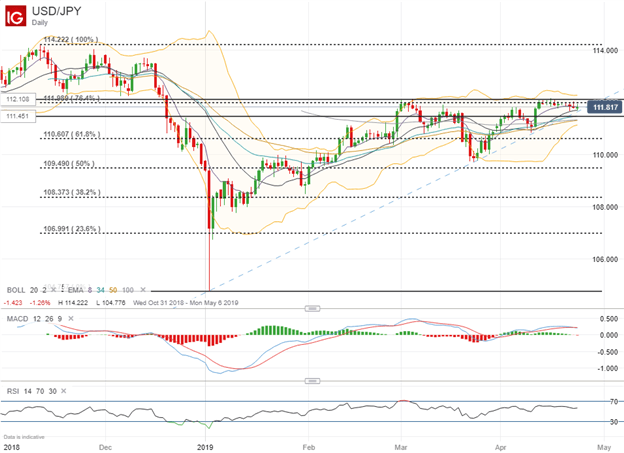Remove the EMA indicator with its X

click(x=143, y=290)
